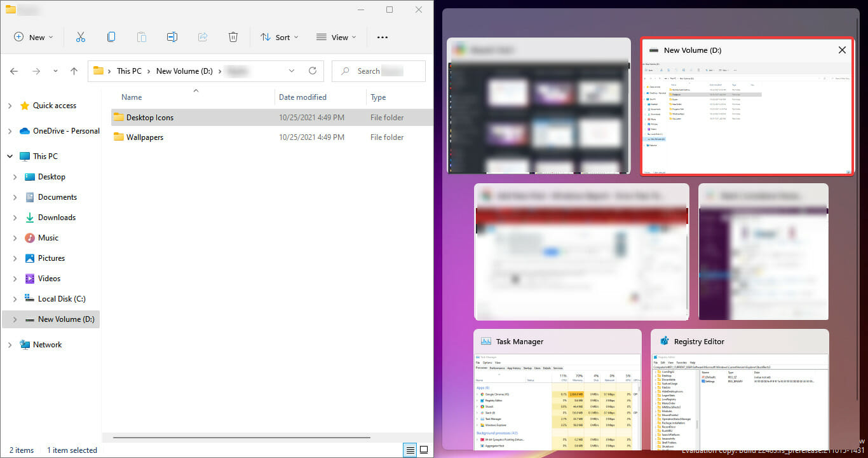868x458 pixels.
Task: Click the Cut scissors icon
Action: 81,38
